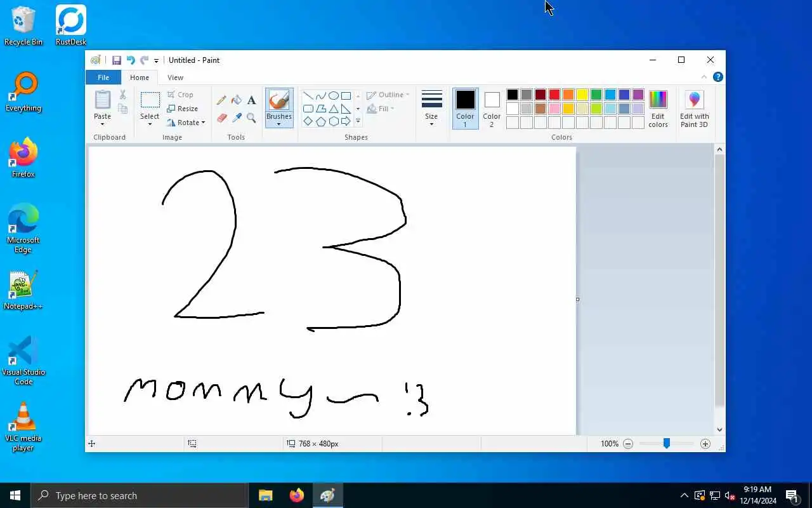Pick the orange color swatch
Screen dimensions: 812x508
[x=568, y=95]
